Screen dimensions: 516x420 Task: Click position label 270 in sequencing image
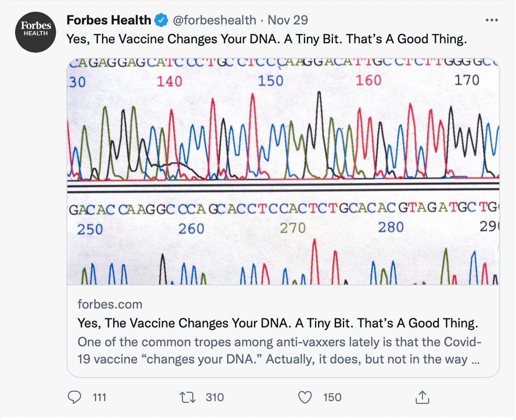point(293,228)
